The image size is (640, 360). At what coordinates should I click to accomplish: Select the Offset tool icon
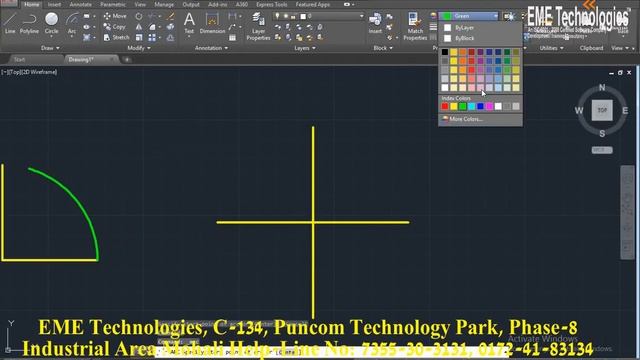pyautogui.click(x=171, y=37)
